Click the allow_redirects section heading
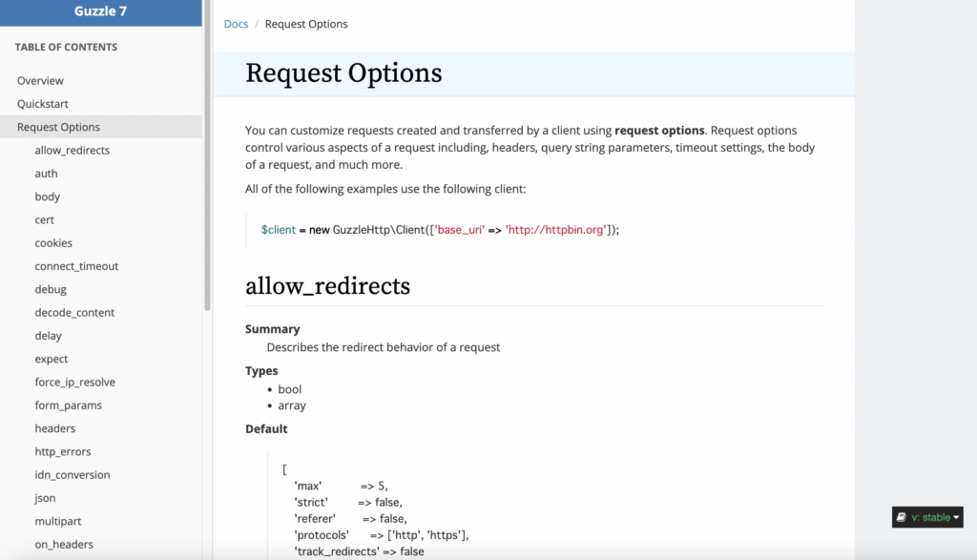 328,286
